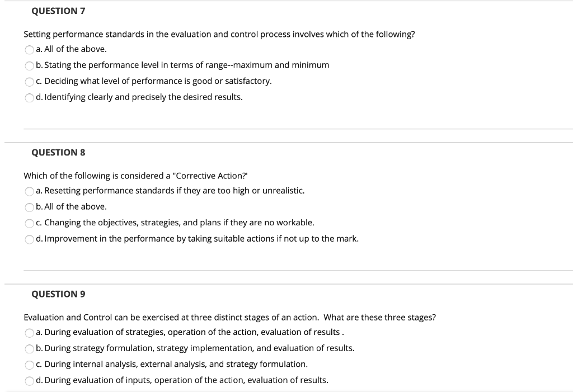
Task: Click the QUESTION 9 heading
Action: point(59,294)
